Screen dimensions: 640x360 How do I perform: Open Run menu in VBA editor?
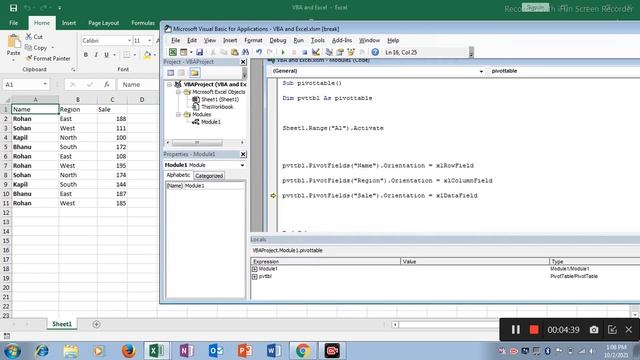(x=298, y=40)
